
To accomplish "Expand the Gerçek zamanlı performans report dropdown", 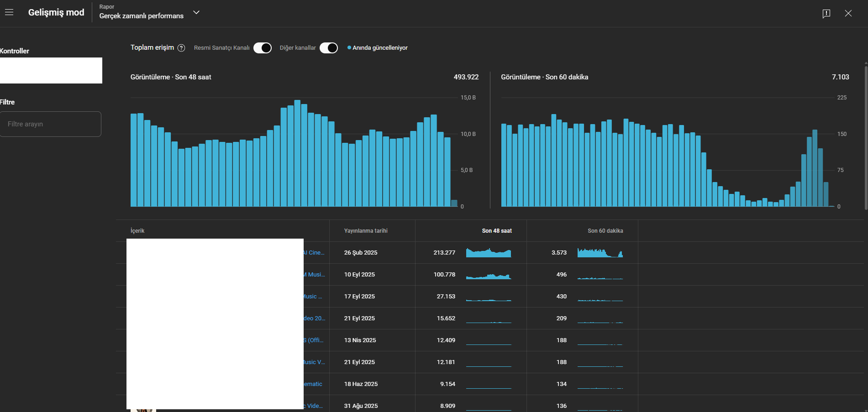I will tap(196, 13).
